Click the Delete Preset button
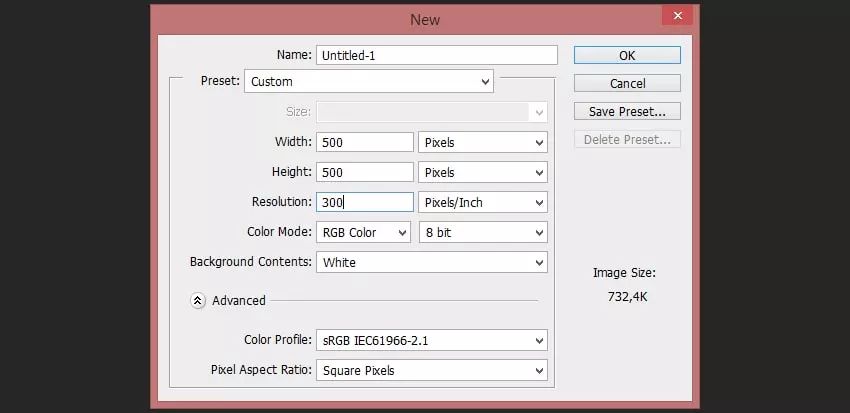 point(627,140)
